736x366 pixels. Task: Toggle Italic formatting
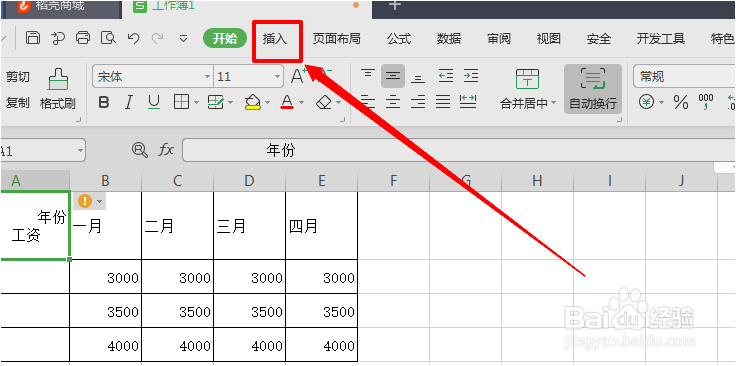[x=129, y=102]
